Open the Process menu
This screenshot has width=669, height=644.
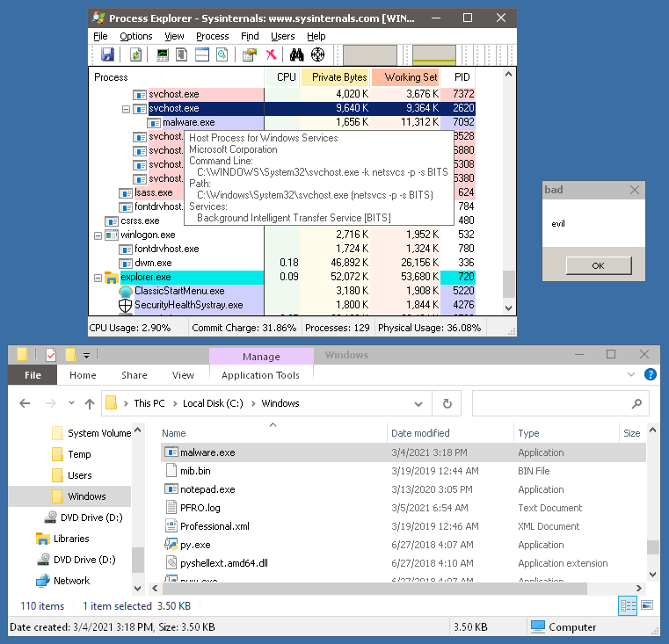[213, 36]
